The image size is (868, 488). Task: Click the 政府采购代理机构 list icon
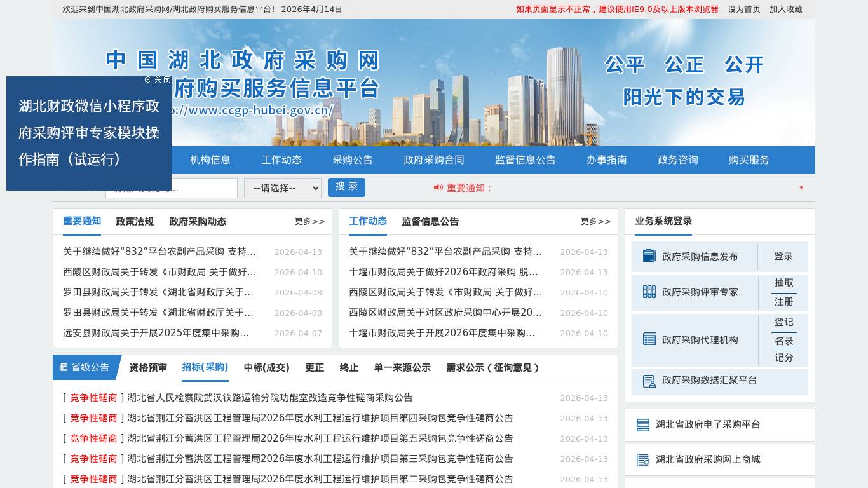(x=649, y=339)
